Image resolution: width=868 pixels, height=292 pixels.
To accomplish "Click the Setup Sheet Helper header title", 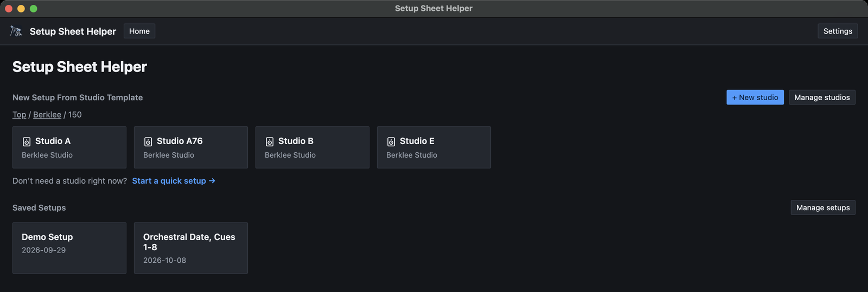I will [x=73, y=31].
